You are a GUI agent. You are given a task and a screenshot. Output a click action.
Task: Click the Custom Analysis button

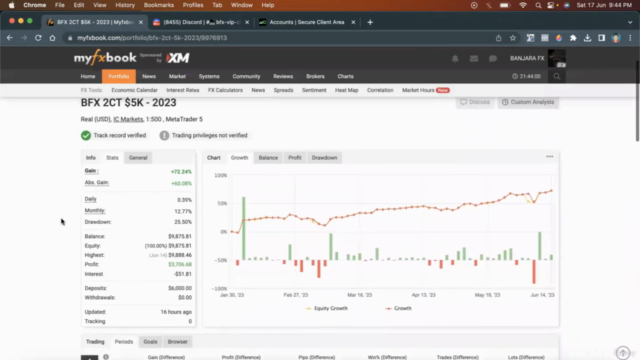(x=528, y=102)
